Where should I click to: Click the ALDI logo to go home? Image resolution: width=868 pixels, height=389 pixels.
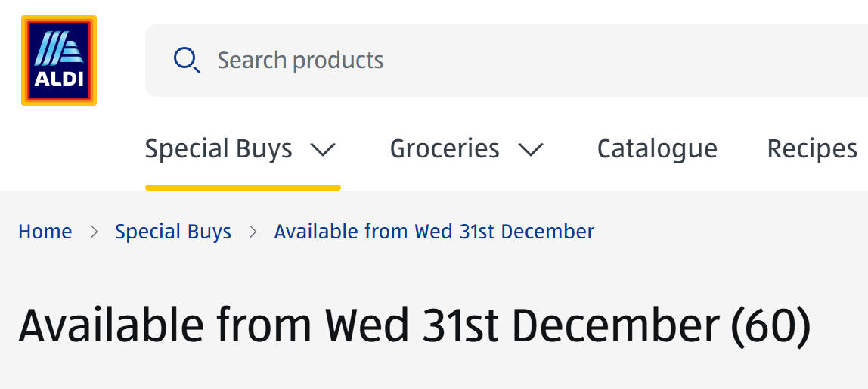59,61
